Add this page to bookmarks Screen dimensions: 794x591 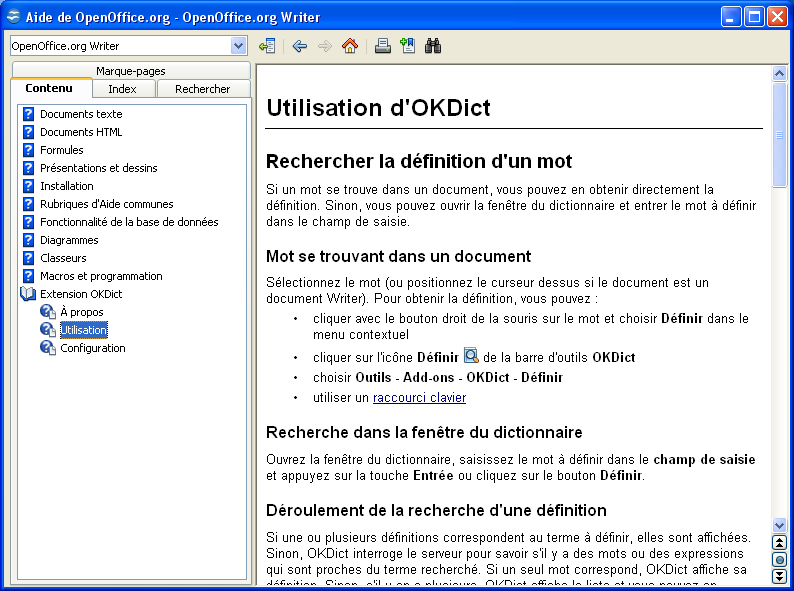coord(408,46)
